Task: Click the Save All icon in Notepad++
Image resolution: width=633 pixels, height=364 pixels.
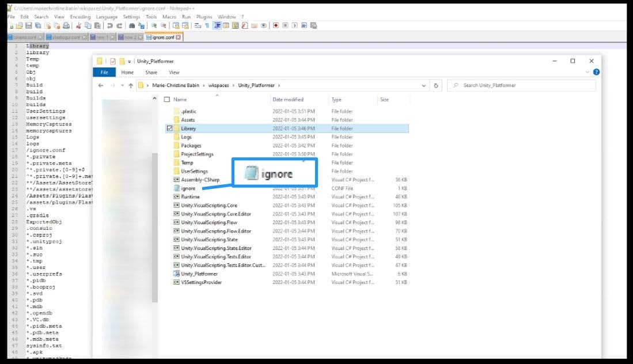Action: coord(37,25)
